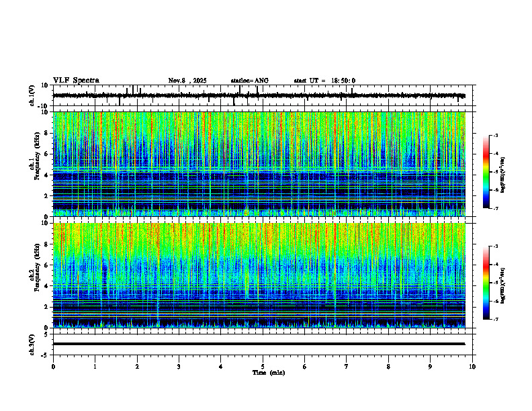Click the "6" kHz tick of ch.1 spectrogram
532x411 pixels.
(x=47, y=154)
